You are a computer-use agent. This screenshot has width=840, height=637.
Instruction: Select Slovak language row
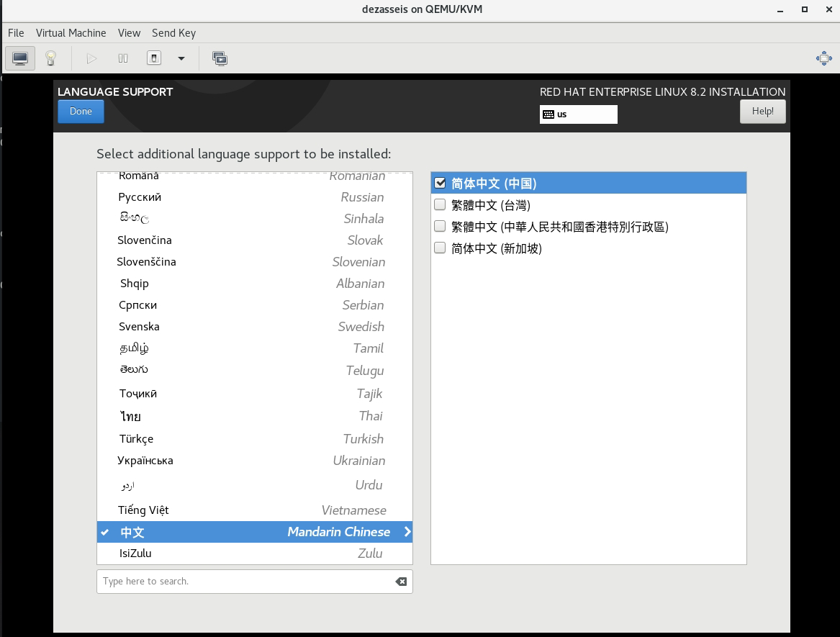coord(255,240)
